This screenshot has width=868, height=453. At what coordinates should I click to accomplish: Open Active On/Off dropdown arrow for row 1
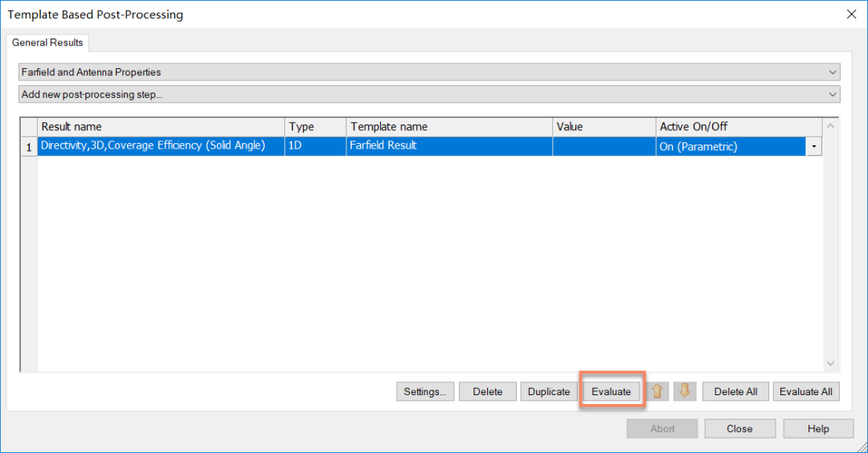[813, 146]
